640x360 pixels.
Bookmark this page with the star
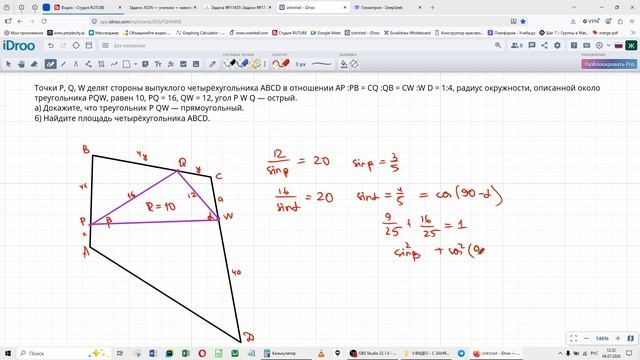pyautogui.click(x=523, y=21)
